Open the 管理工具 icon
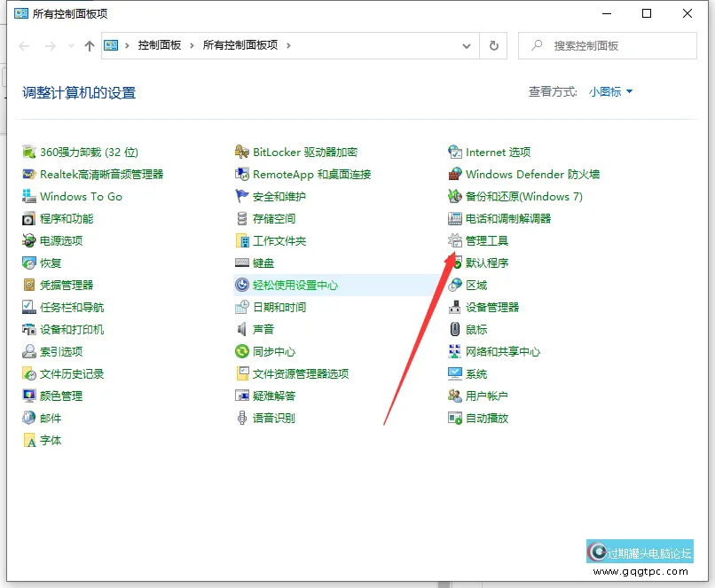 point(455,241)
